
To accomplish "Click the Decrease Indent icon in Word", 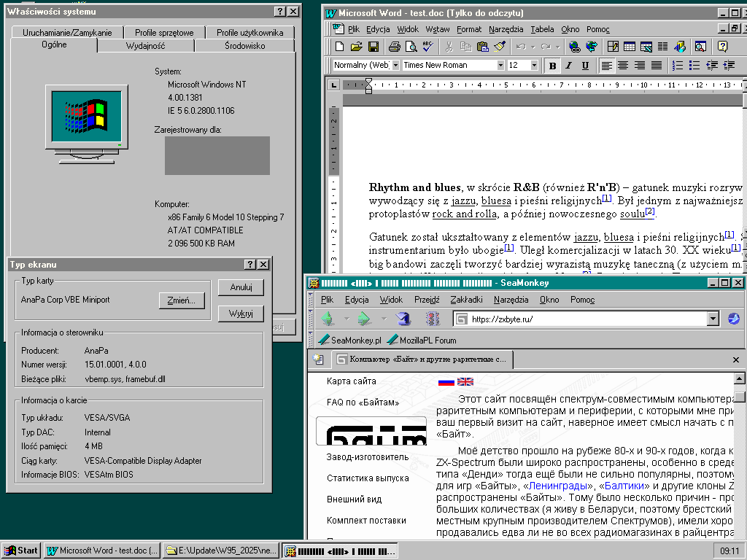I will (x=712, y=65).
